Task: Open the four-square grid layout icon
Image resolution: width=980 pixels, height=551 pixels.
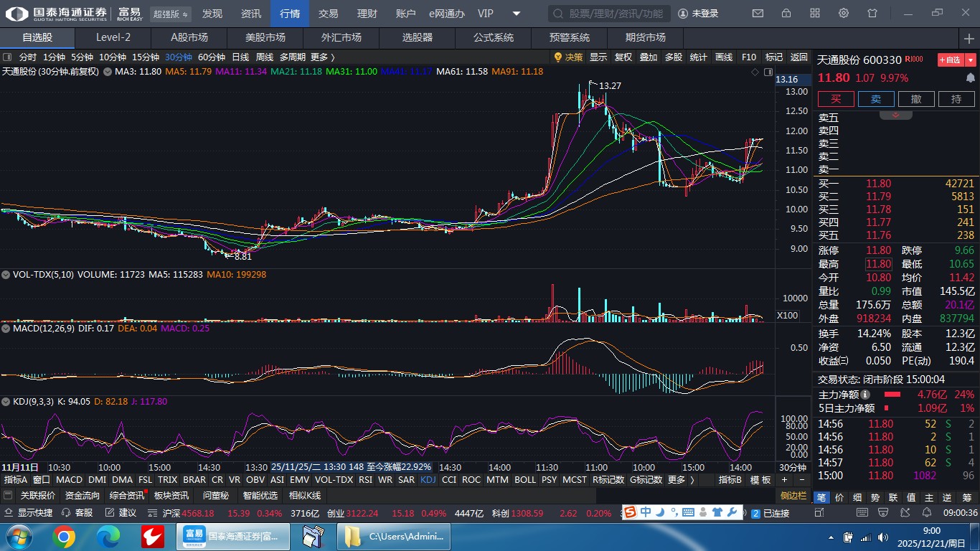Action: click(x=815, y=14)
